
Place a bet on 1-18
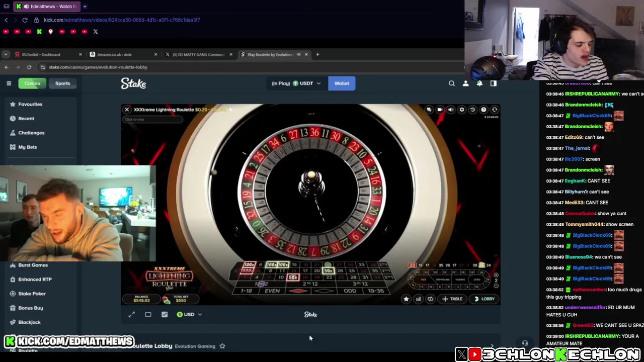click(247, 291)
